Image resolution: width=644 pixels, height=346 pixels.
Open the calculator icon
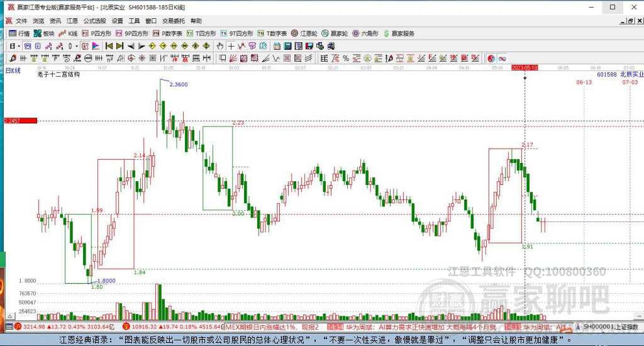[287, 46]
